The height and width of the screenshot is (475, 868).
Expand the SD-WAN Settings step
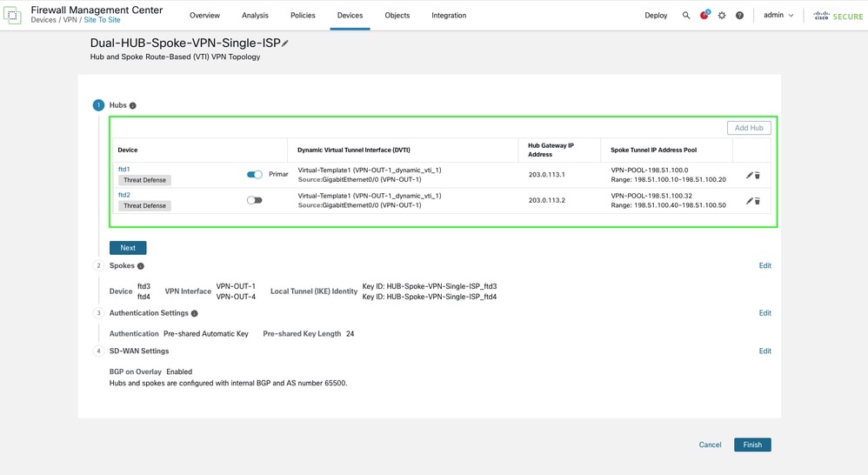(x=765, y=351)
